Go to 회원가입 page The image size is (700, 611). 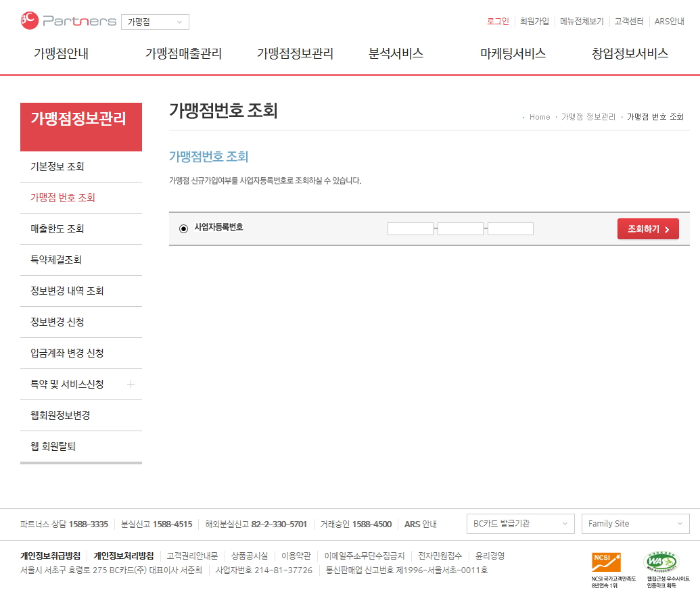(534, 22)
